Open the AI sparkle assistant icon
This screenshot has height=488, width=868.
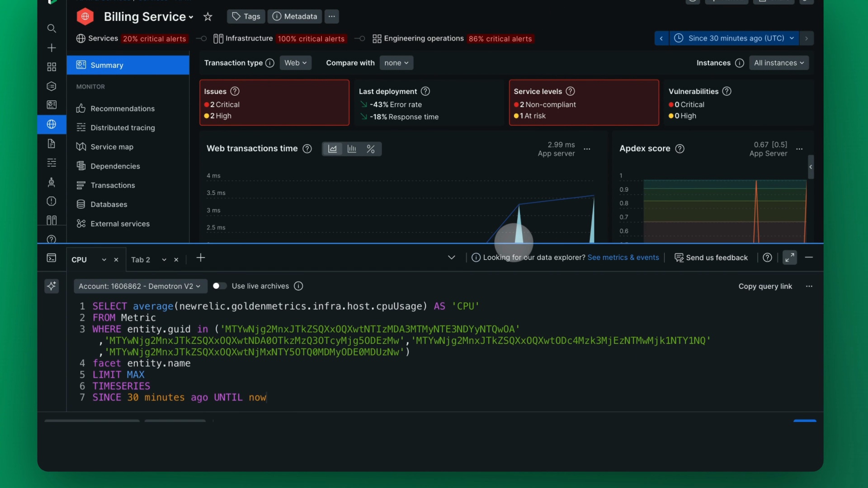point(52,286)
